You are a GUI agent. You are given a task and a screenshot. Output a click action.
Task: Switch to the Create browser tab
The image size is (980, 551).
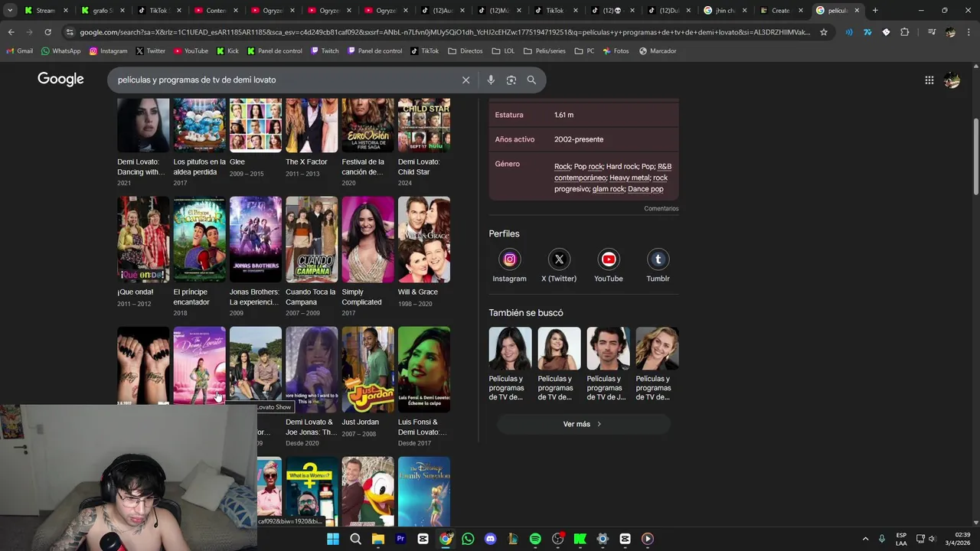coord(782,10)
